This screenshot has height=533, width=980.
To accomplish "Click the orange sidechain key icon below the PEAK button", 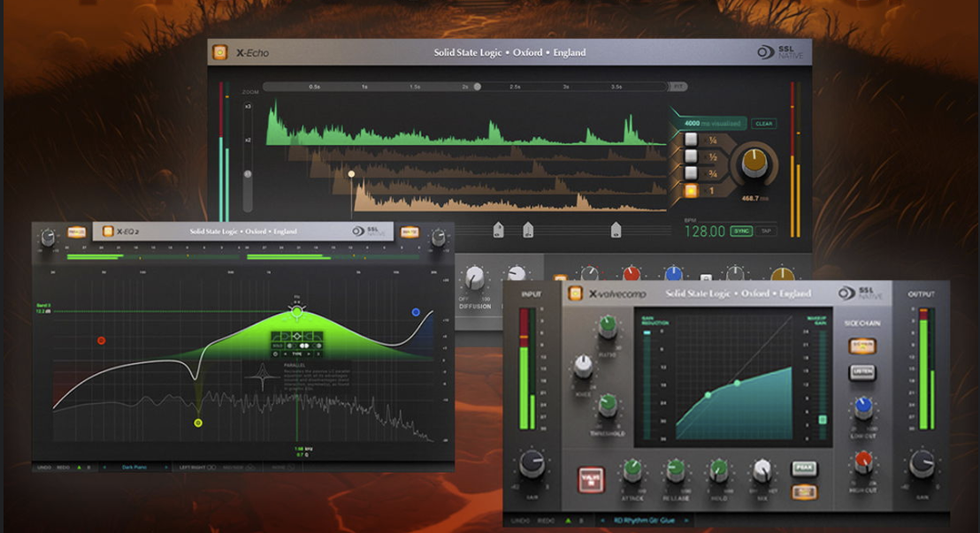I will [x=805, y=492].
